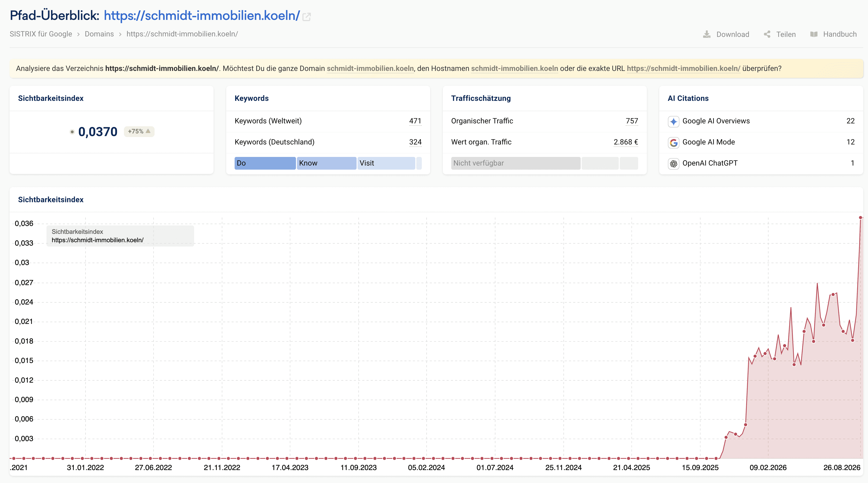Click the Handbuch book icon
The image size is (868, 483).
814,34
